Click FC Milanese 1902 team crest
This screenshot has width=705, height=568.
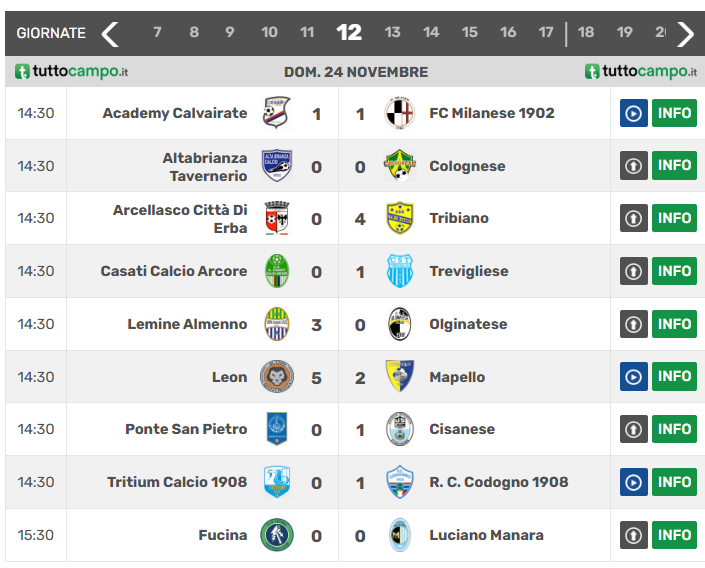pos(400,113)
